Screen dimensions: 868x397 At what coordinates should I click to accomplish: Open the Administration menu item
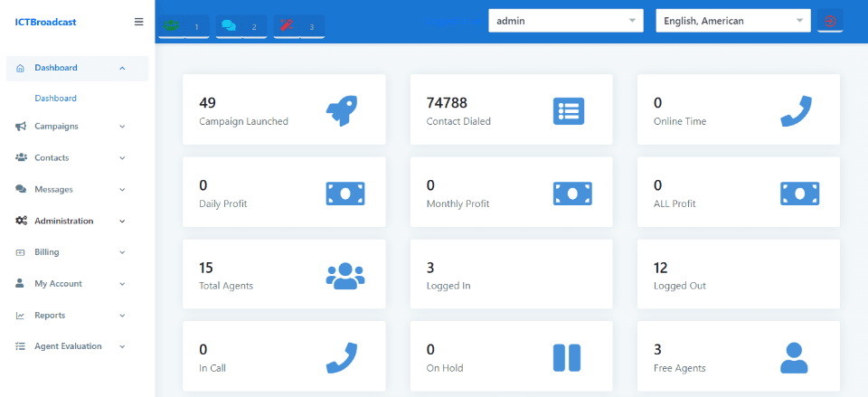(63, 221)
